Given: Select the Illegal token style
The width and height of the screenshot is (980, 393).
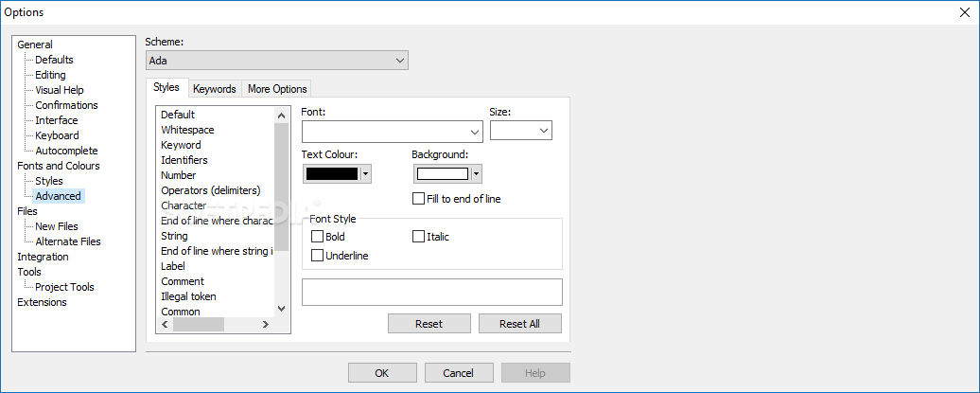Looking at the screenshot, I should (x=188, y=296).
